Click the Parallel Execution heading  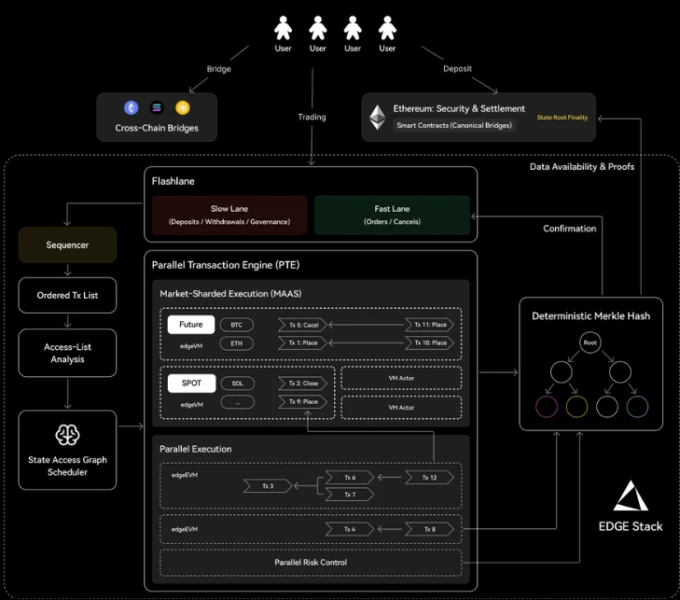tap(195, 449)
